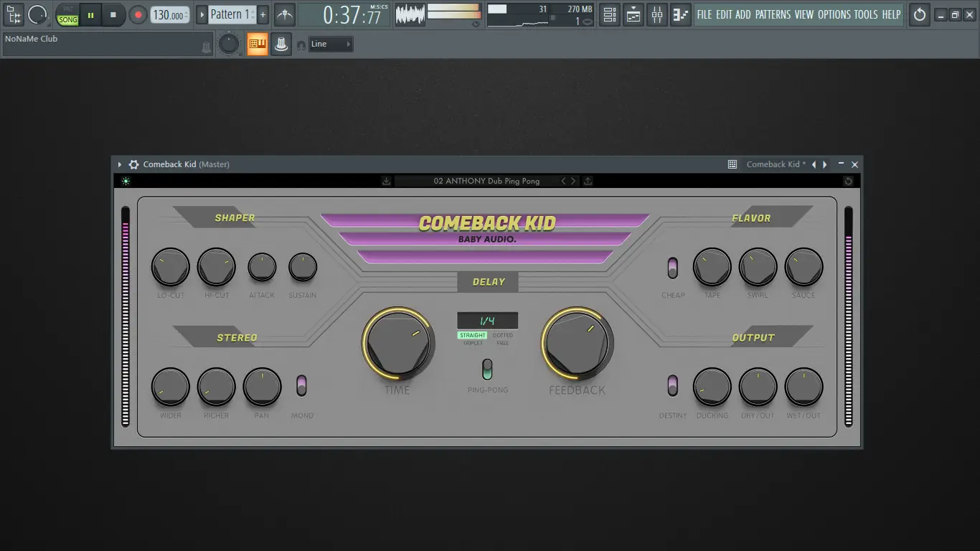Click the record button
This screenshot has width=980, height=551.
(138, 14)
